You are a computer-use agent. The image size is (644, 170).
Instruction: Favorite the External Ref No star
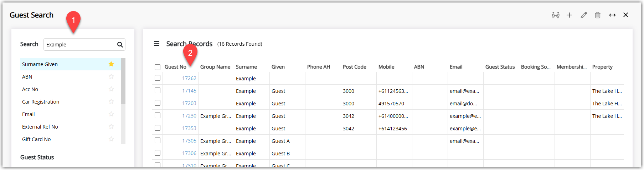click(x=111, y=126)
